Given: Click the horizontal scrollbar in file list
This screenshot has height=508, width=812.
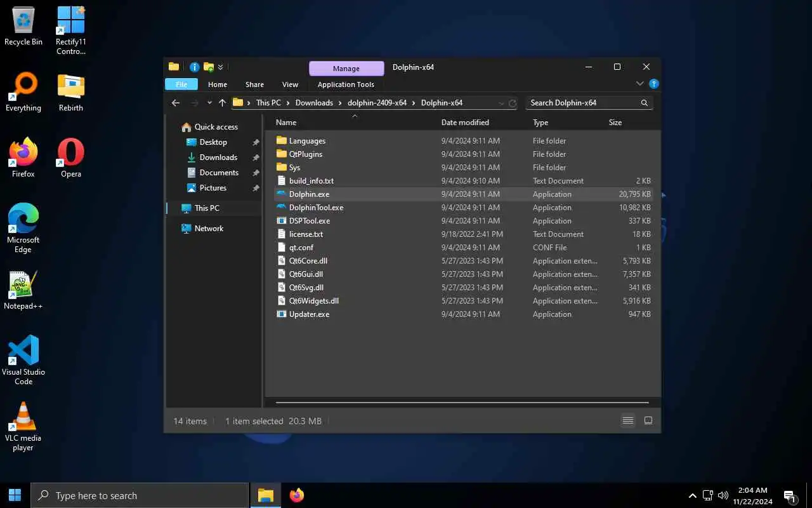Looking at the screenshot, I should (462, 403).
